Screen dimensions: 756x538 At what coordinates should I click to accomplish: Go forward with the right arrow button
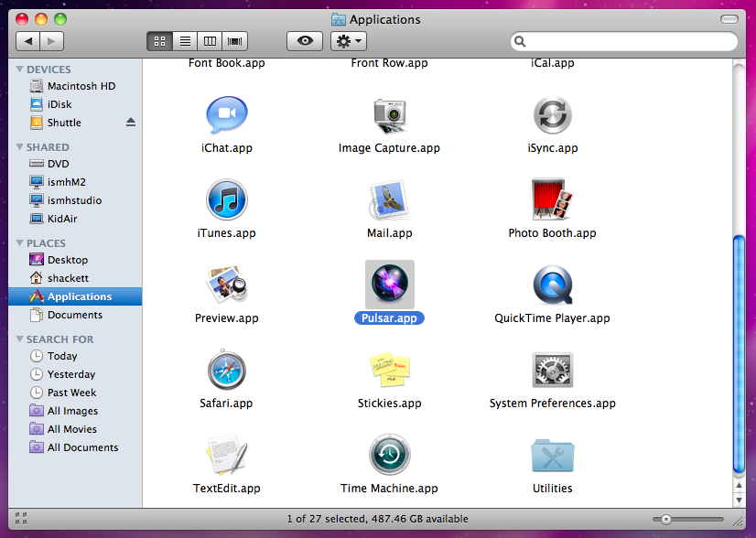pos(51,41)
